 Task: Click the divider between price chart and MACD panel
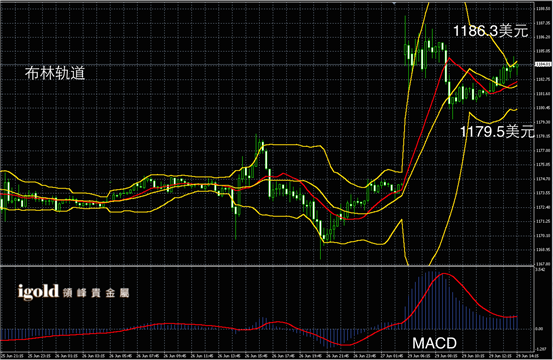tap(267, 266)
